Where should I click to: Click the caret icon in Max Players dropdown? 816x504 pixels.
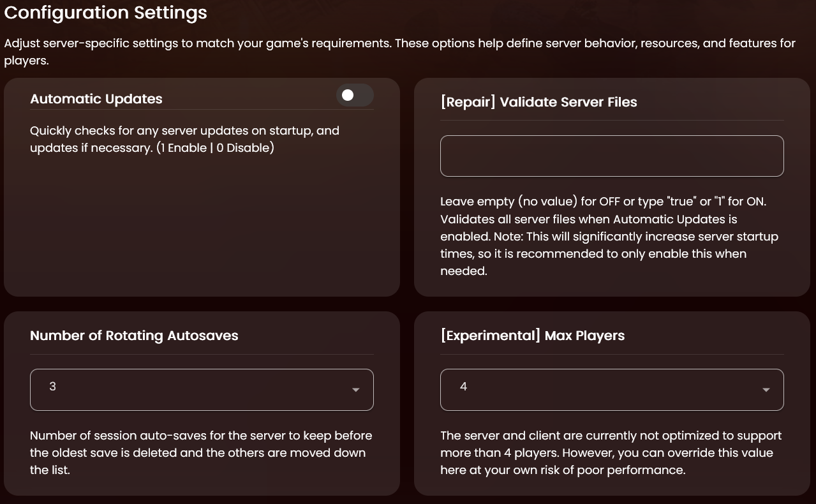[766, 390]
